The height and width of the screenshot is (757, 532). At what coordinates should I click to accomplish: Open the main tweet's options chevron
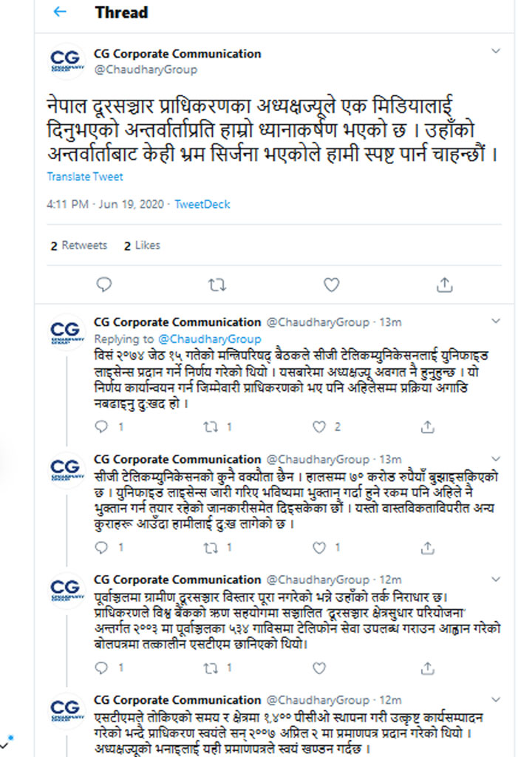[497, 52]
